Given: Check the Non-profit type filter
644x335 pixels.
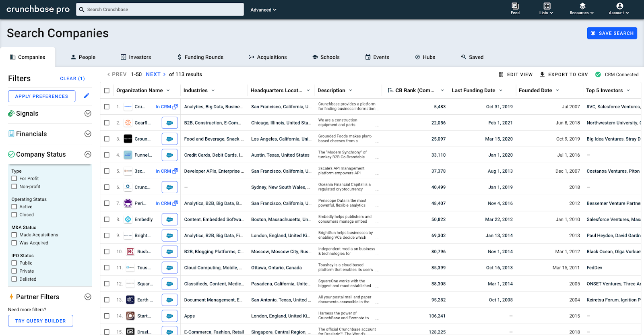Looking at the screenshot, I should (x=14, y=186).
